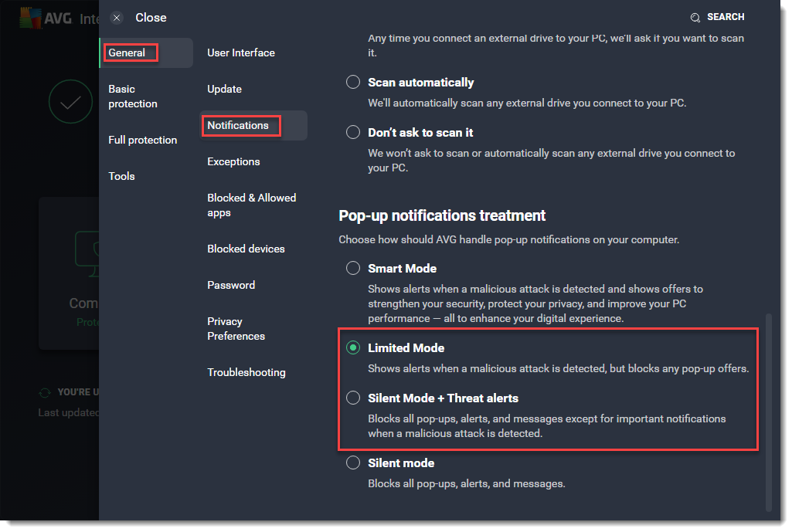Image resolution: width=792 pixels, height=532 pixels.
Task: Open User Interface settings
Action: (240, 53)
